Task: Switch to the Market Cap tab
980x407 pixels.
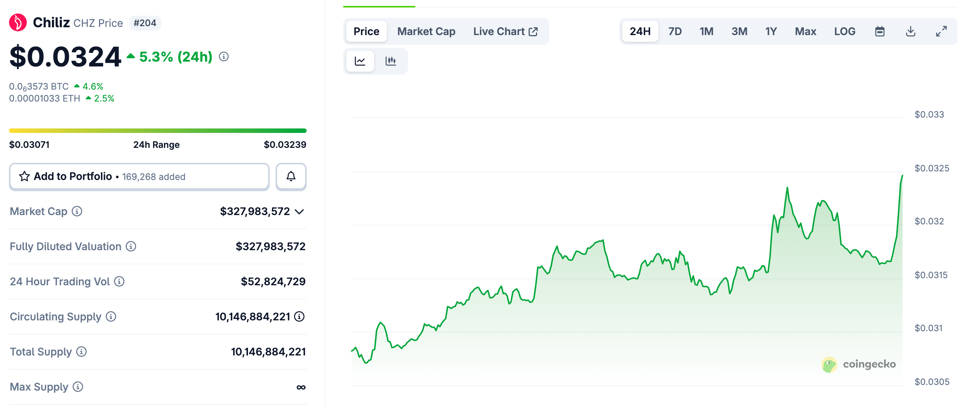Action: click(426, 31)
